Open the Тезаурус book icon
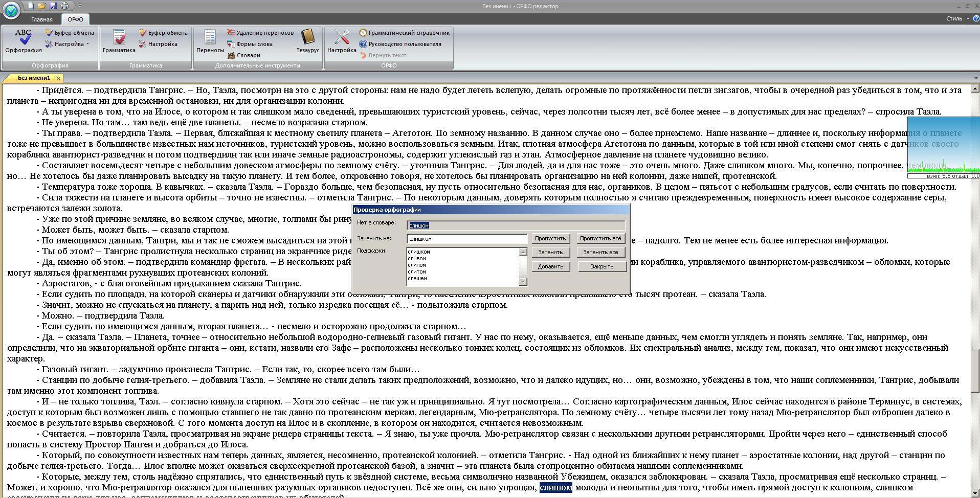 tap(307, 41)
